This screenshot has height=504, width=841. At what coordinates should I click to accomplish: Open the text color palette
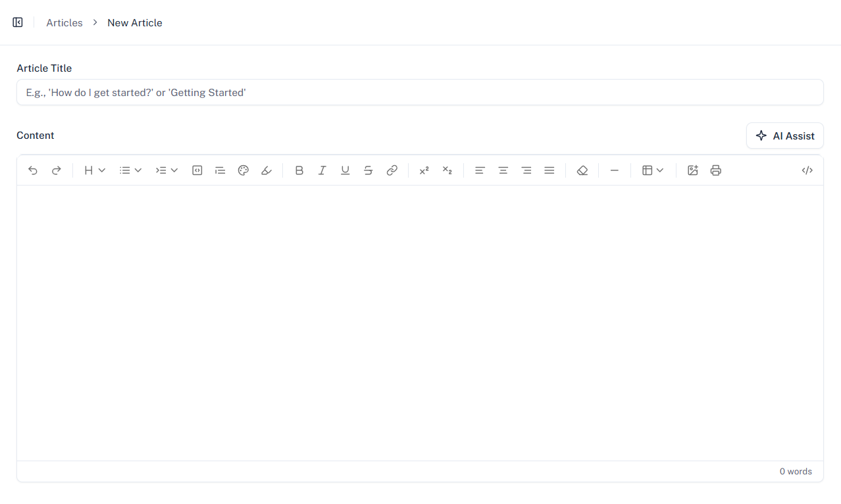pos(243,170)
